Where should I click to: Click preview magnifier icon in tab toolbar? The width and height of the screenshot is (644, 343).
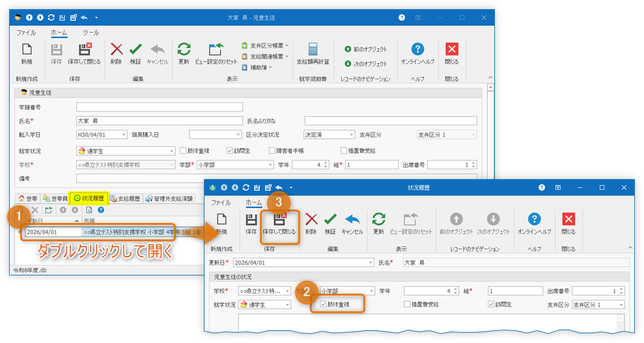pyautogui.click(x=89, y=210)
